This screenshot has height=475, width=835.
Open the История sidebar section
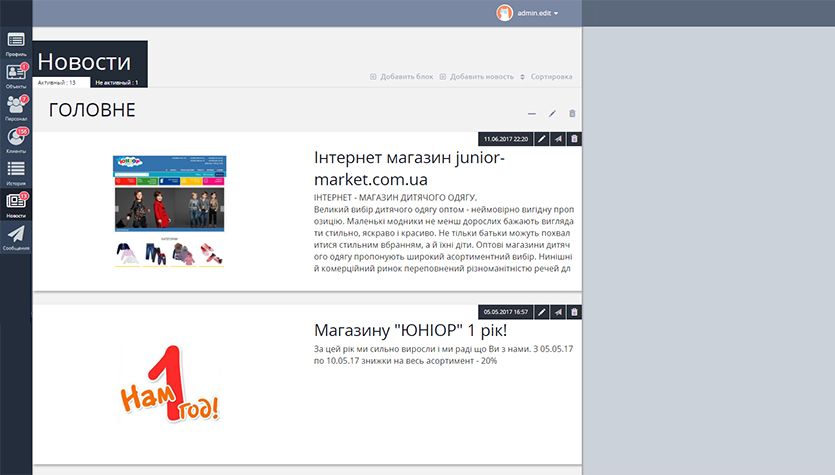point(16,173)
